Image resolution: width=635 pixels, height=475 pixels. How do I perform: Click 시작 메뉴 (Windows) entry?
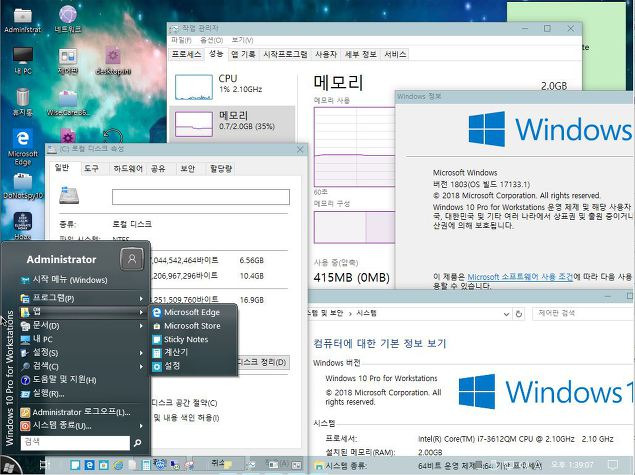64,280
